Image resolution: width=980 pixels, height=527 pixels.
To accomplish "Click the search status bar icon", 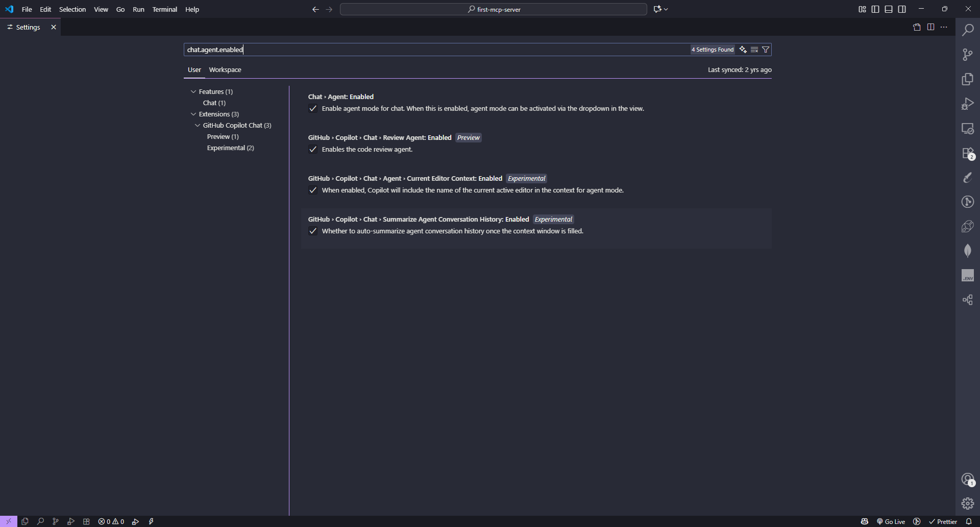I will pyautogui.click(x=40, y=521).
